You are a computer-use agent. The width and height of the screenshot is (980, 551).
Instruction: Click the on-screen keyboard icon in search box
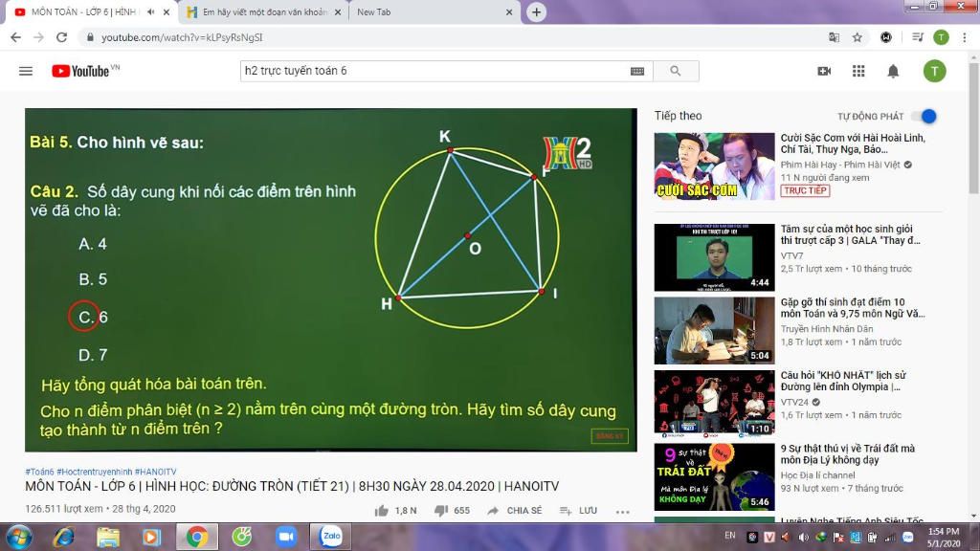coord(636,71)
